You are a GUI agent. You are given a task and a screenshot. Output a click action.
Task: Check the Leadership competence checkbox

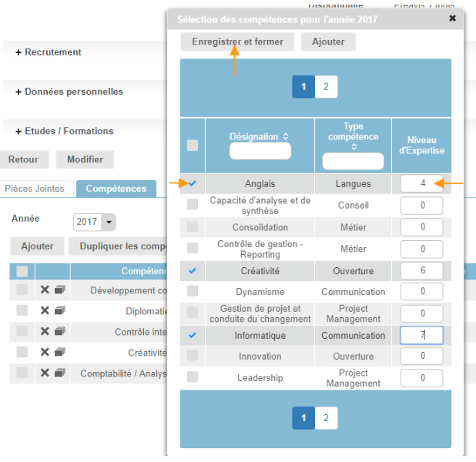(x=193, y=377)
